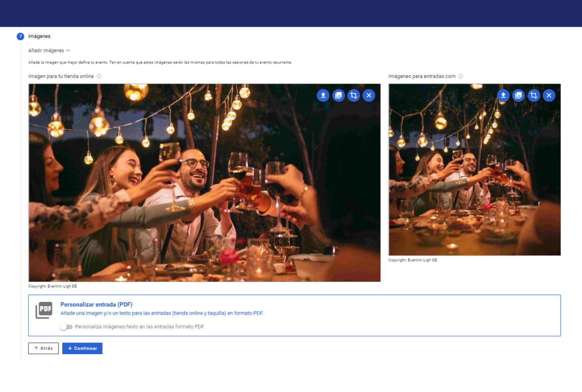582x392 pixels.
Task: Click the step 7 number badge
Action: (20, 36)
